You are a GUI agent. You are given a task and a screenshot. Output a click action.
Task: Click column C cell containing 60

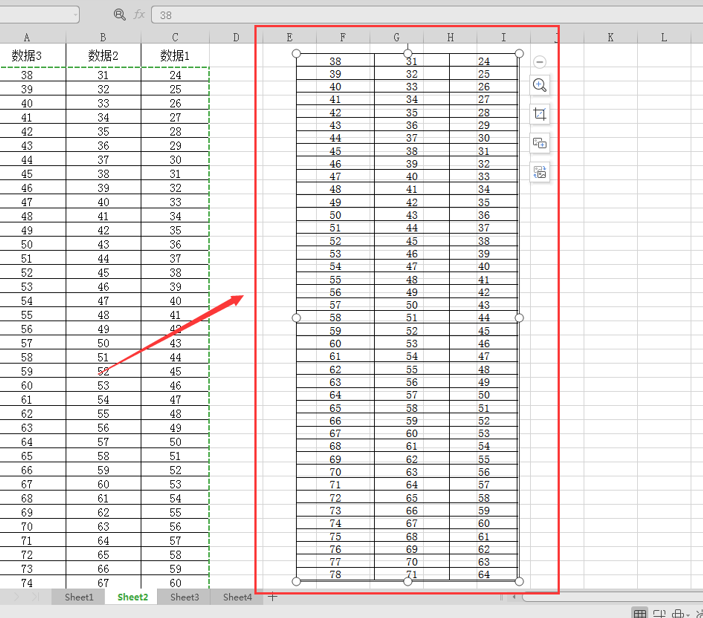click(x=175, y=583)
